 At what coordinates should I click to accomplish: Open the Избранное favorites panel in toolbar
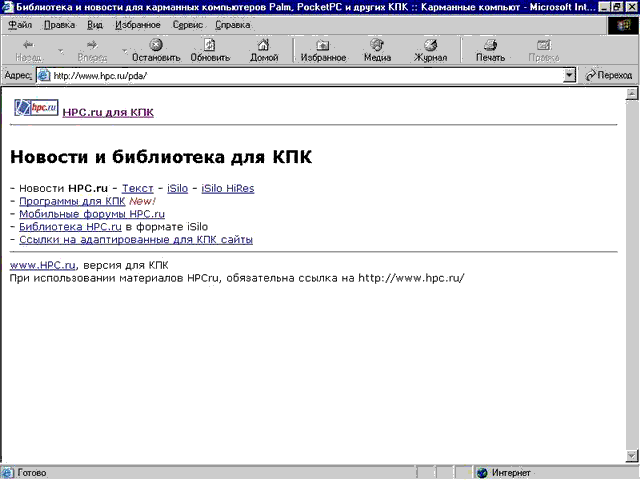click(x=323, y=50)
